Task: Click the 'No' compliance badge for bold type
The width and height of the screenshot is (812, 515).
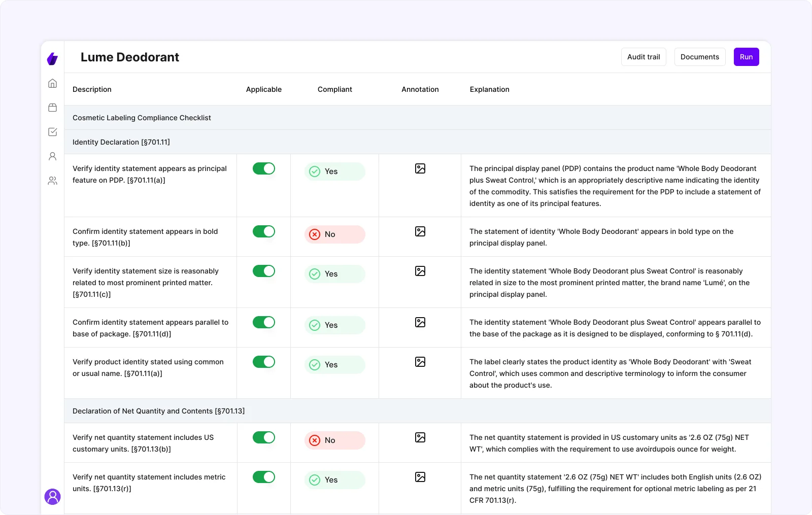Action: pyautogui.click(x=334, y=234)
